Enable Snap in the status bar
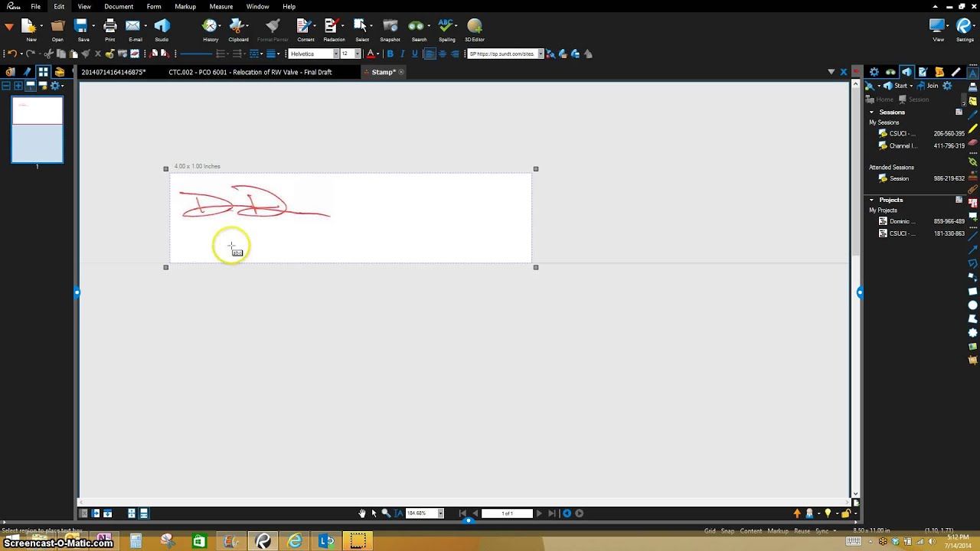Viewport: 980px width, 551px height. [x=727, y=530]
